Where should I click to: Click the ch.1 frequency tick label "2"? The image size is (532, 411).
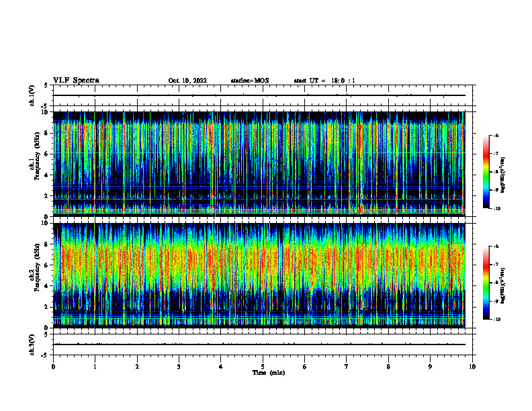[47, 195]
